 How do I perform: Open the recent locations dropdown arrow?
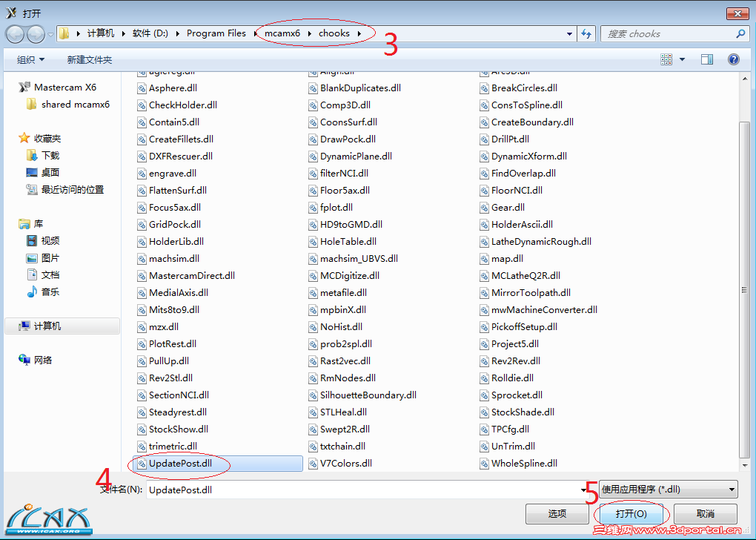(50, 35)
